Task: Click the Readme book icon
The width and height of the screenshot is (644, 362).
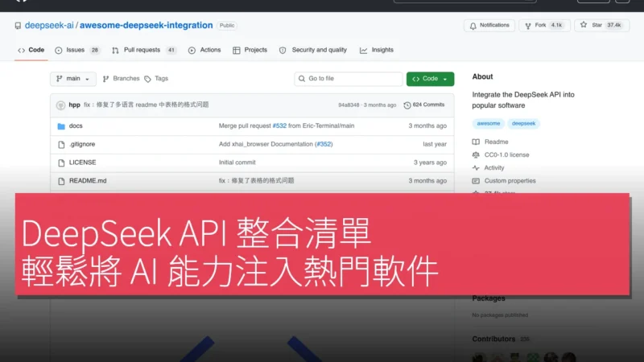Action: (x=476, y=142)
